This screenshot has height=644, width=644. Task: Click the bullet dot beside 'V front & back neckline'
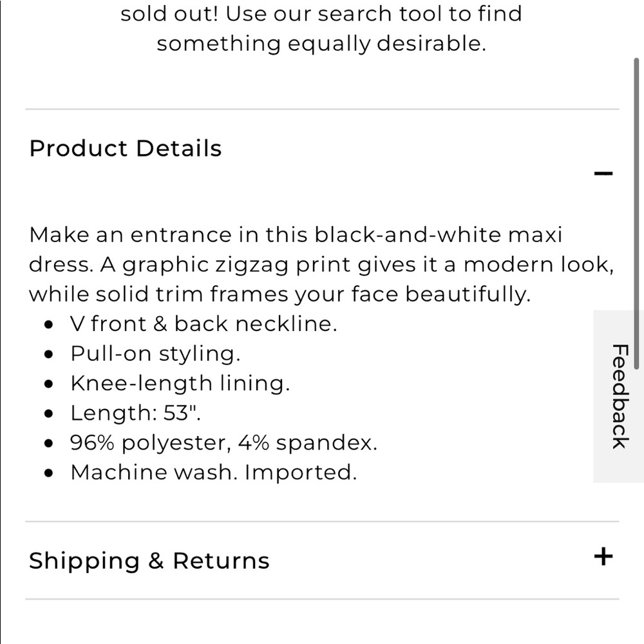pos(48,325)
